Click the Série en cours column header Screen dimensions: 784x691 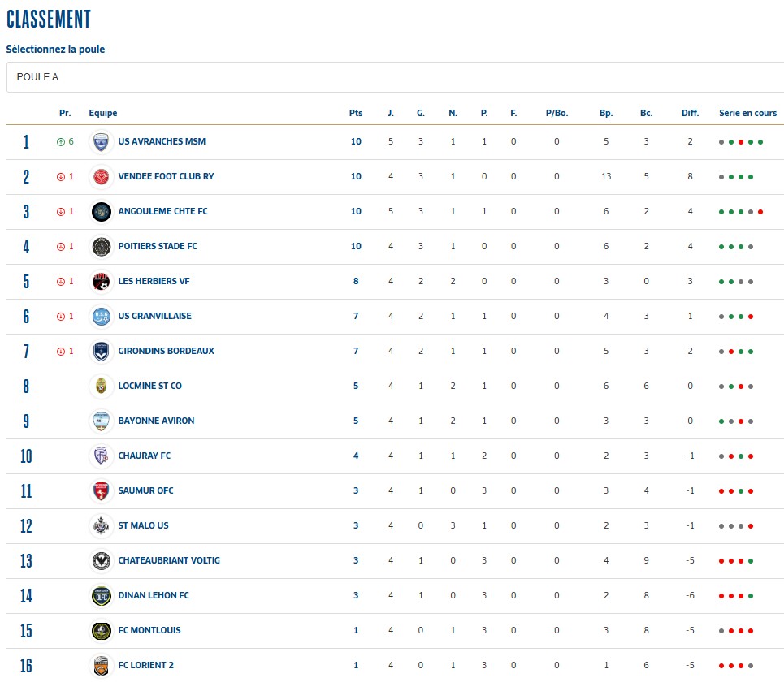point(747,113)
